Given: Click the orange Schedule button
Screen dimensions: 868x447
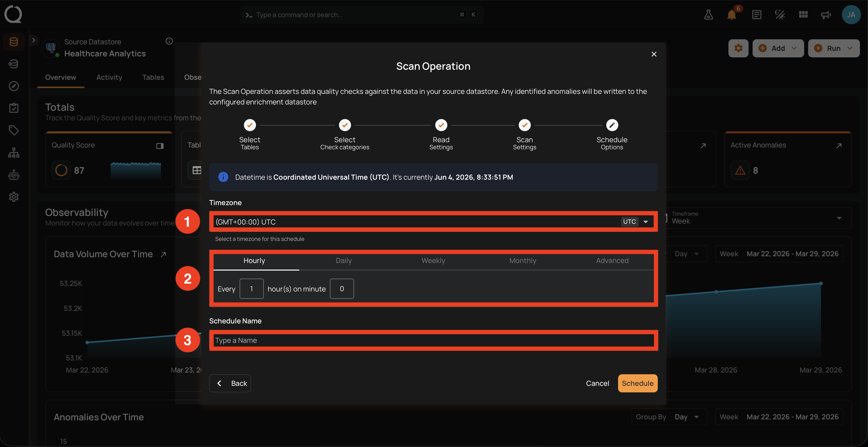Looking at the screenshot, I should click(637, 383).
